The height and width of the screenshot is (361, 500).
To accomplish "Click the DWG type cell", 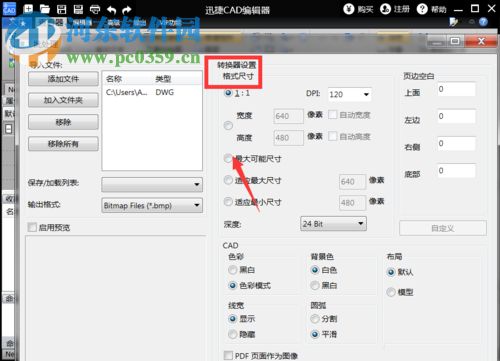I will (165, 92).
